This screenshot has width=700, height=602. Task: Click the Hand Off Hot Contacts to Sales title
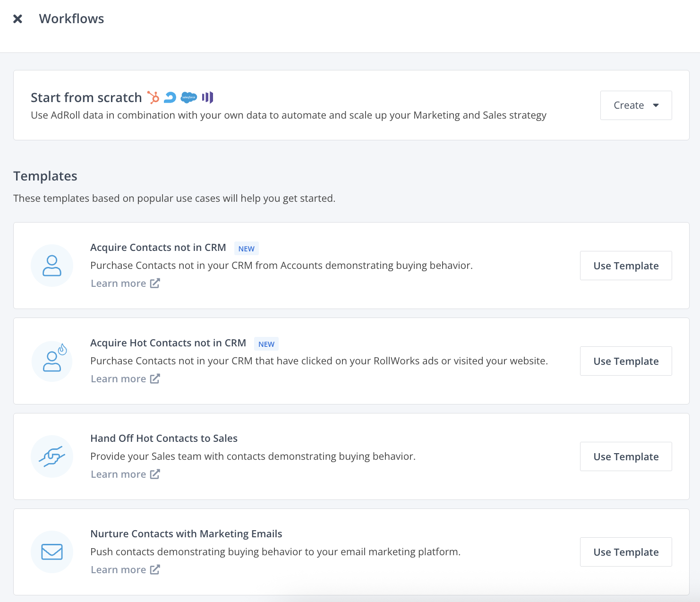point(164,439)
